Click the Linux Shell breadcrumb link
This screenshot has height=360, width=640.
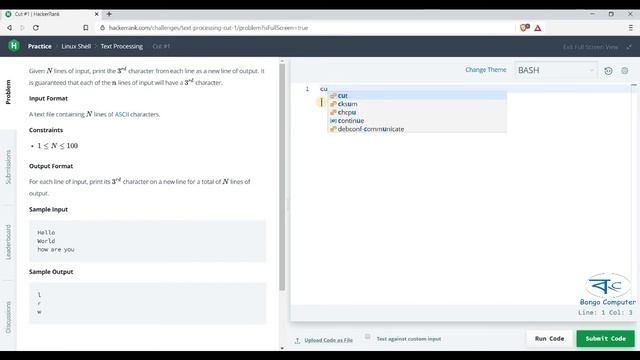pyautogui.click(x=76, y=46)
